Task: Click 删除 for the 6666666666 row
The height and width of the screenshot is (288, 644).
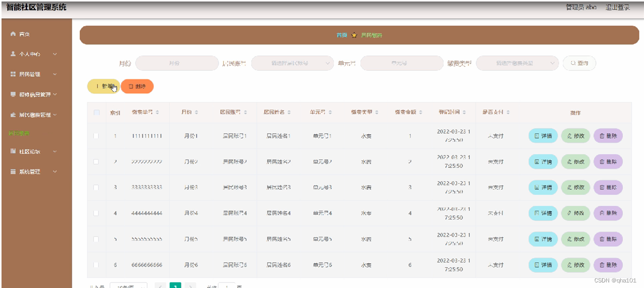Action: pyautogui.click(x=608, y=265)
